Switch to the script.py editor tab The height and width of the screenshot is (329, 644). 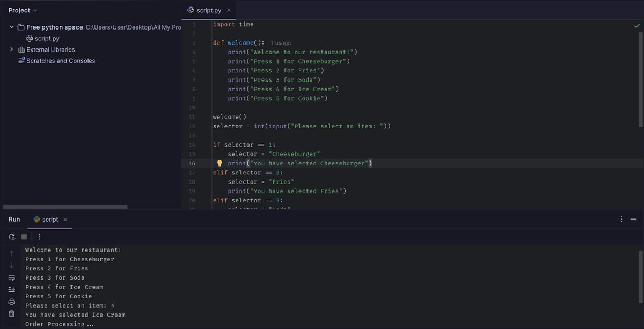tap(209, 10)
